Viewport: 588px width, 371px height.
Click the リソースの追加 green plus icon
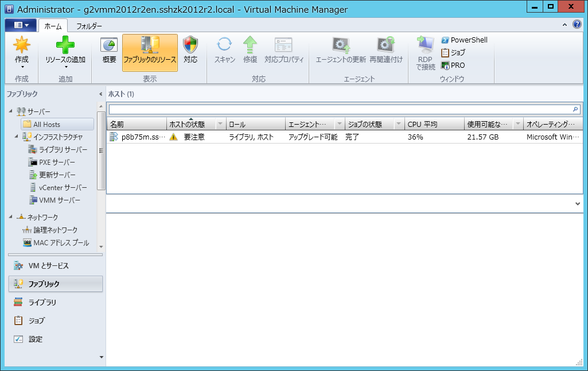coord(65,45)
